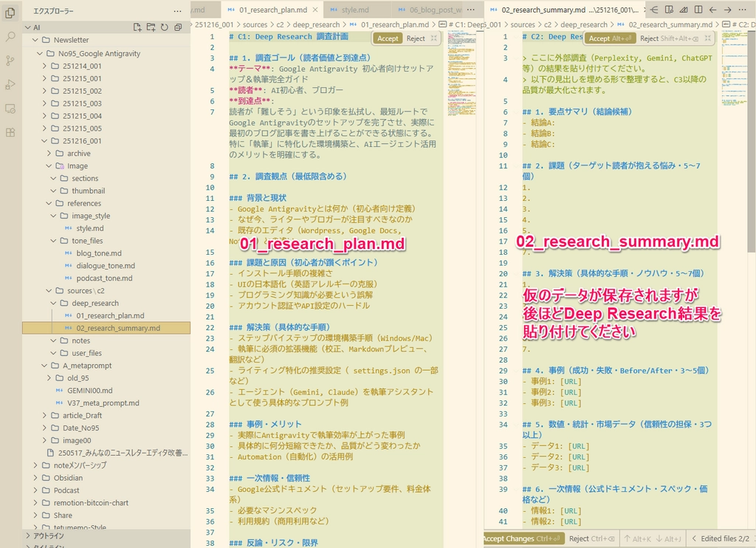Expand the article_Draft folder
This screenshot has width=756, height=548.
[44, 415]
